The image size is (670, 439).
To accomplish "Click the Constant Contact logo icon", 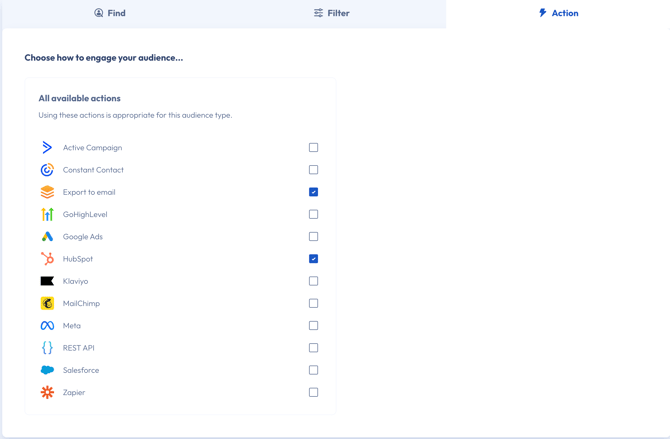I will (x=47, y=170).
